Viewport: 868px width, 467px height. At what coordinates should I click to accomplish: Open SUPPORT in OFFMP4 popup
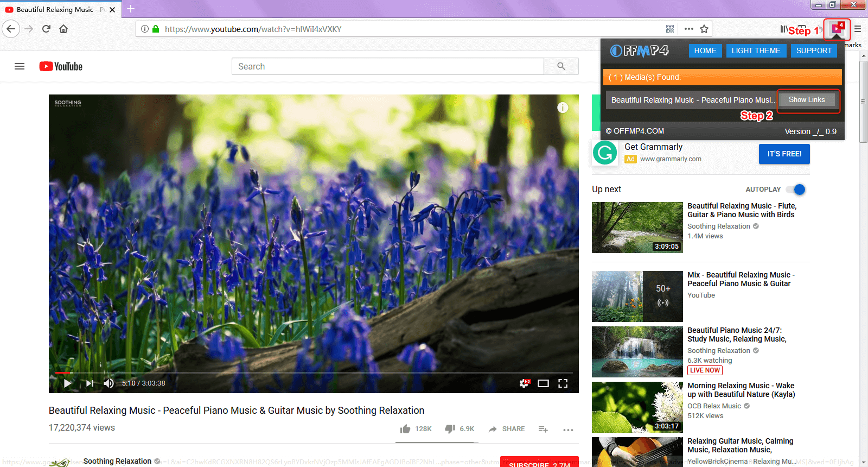pos(814,51)
